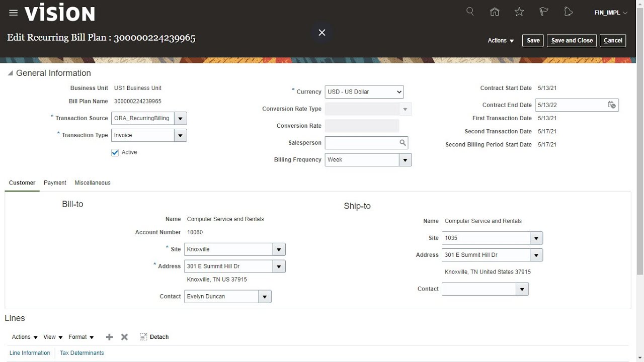This screenshot has height=362, width=644.
Task: Click the Save and Close button
Action: coord(572,41)
